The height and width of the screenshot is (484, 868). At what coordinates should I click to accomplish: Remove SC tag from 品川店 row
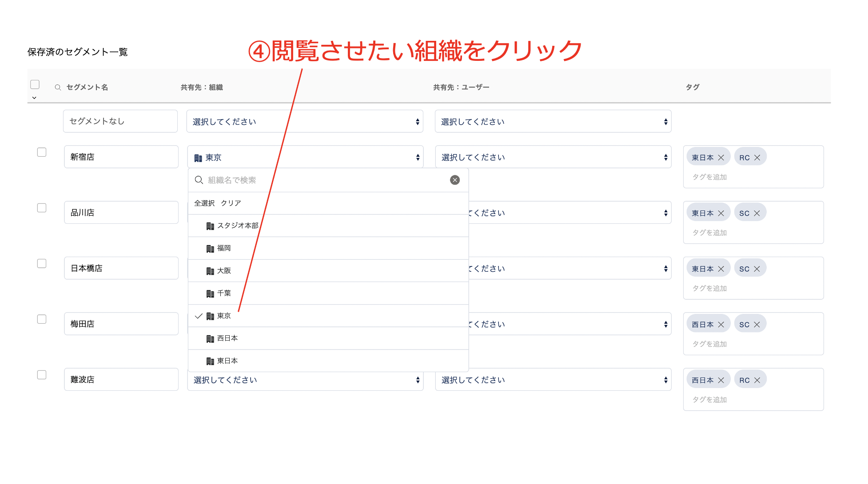point(757,213)
